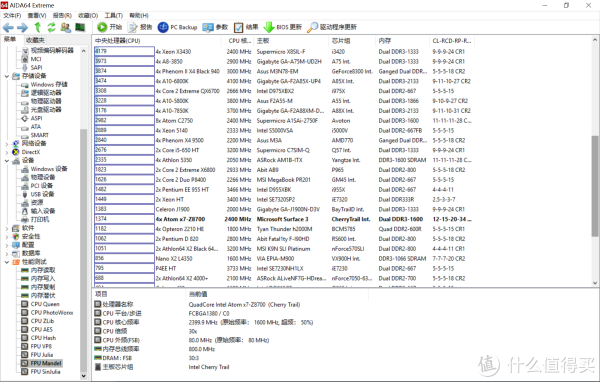This screenshot has width=600, height=382.
Task: Expand the 配置 tree node
Action: (7, 245)
